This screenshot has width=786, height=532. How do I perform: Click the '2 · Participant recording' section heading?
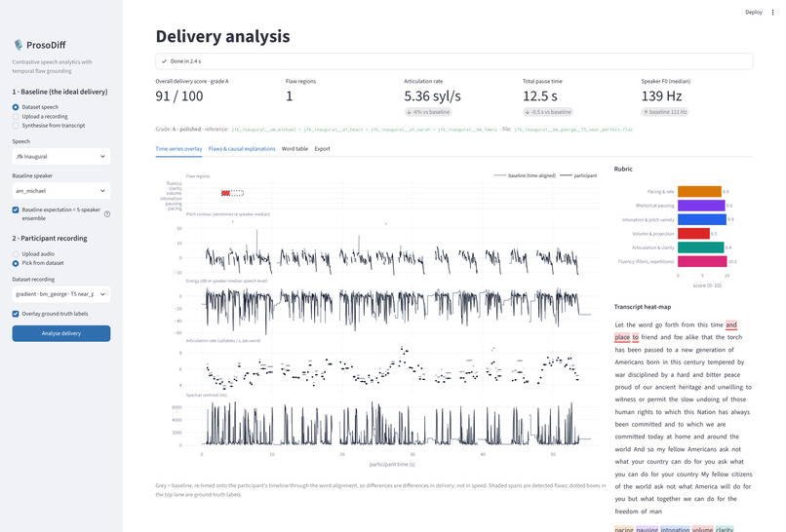50,239
